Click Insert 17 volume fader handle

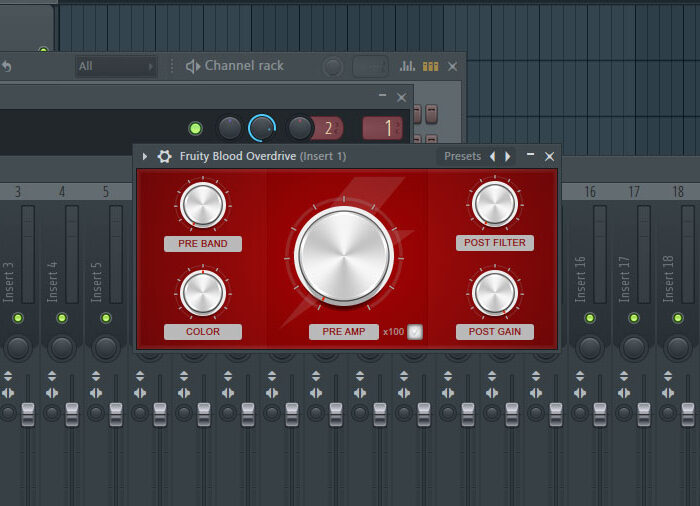[644, 414]
